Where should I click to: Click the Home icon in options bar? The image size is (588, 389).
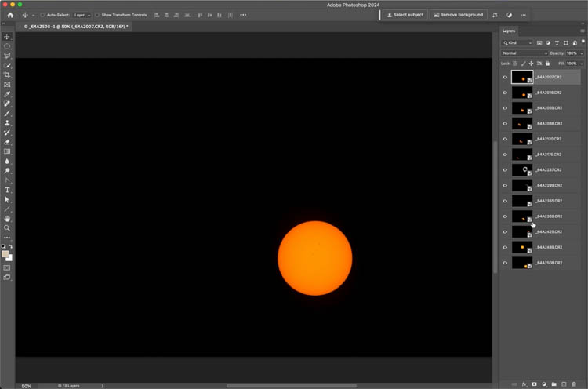10,15
